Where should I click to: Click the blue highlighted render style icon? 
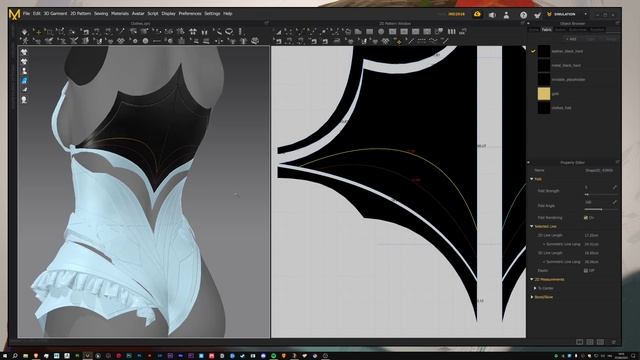(24, 80)
